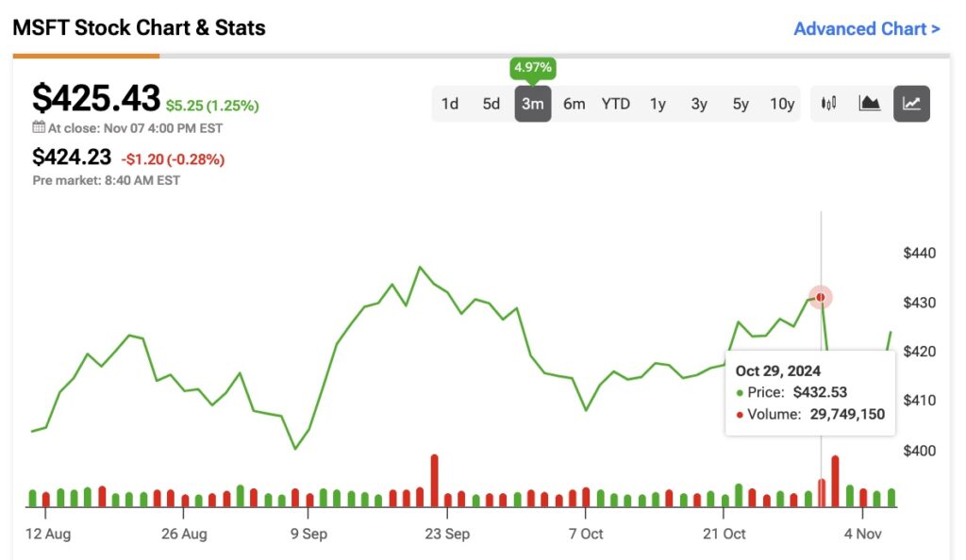The image size is (966, 560).
Task: Click the $425.43 closing price
Action: (x=96, y=98)
